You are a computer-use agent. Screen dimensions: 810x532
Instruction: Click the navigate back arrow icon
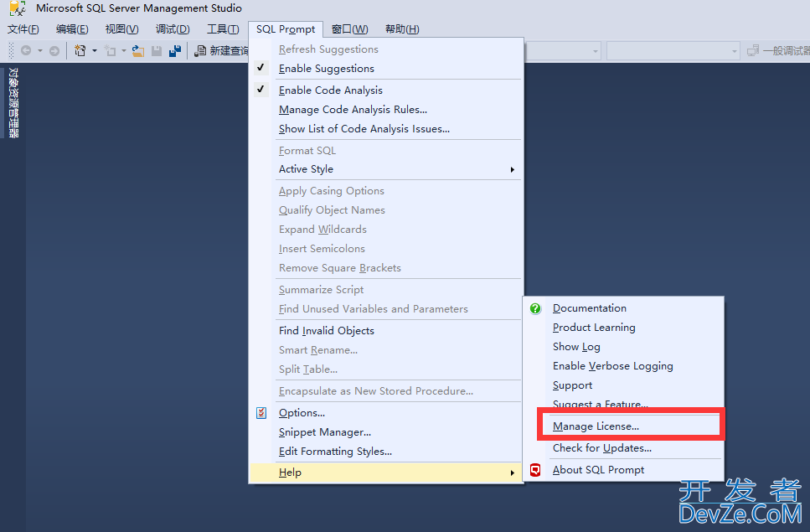pos(26,50)
